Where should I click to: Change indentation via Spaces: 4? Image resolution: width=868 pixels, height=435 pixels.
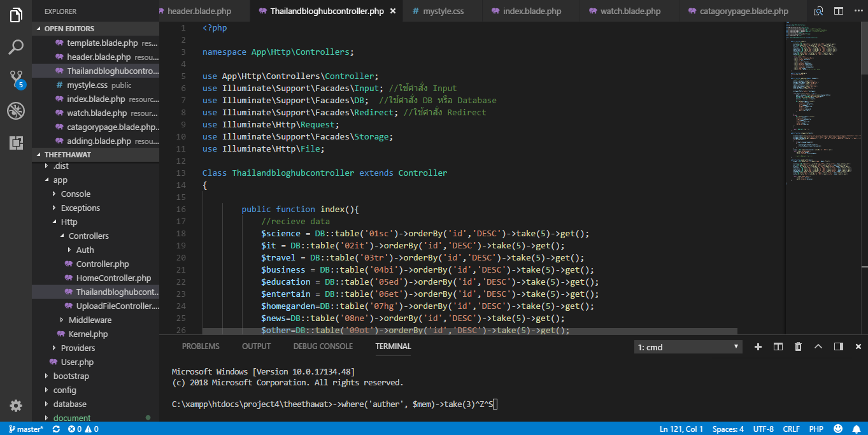point(728,429)
